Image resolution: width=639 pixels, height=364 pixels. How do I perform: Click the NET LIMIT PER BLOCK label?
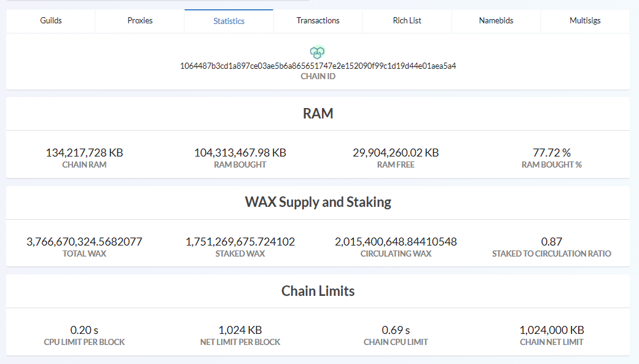pyautogui.click(x=240, y=343)
